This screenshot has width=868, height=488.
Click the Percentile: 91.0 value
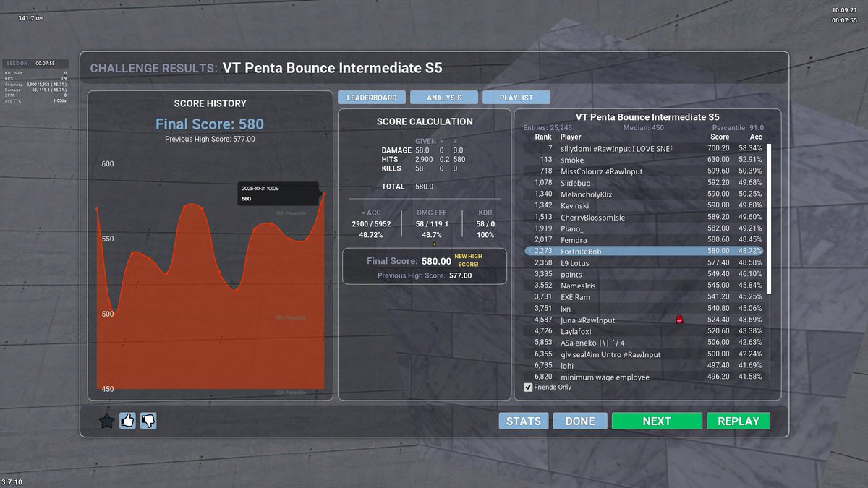point(738,128)
